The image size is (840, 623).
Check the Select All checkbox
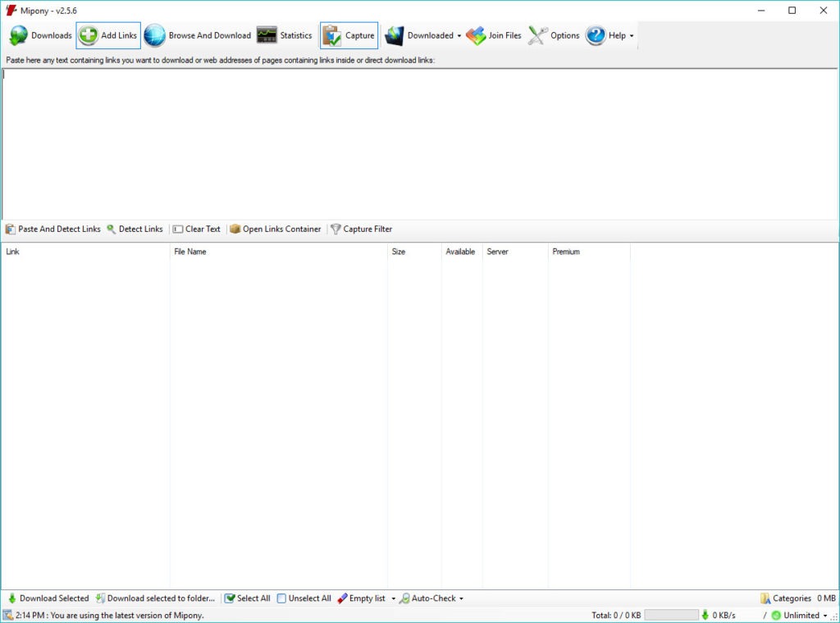tap(230, 598)
